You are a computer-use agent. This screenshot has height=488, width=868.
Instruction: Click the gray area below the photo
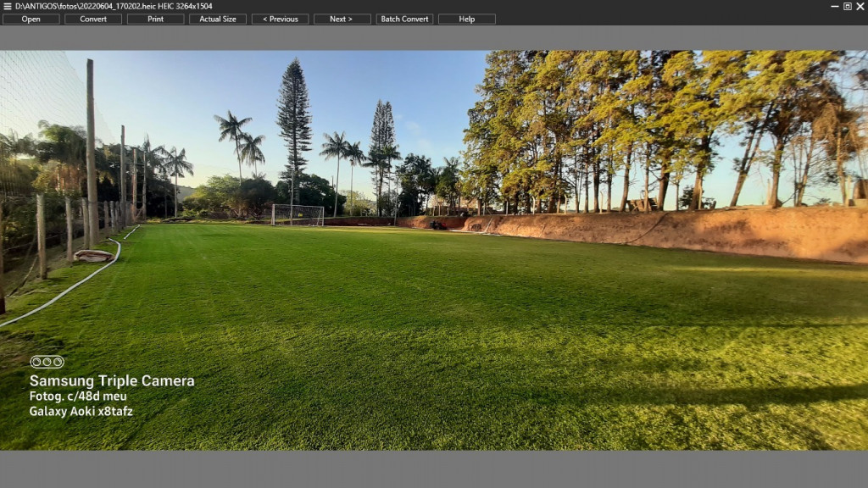click(x=434, y=469)
